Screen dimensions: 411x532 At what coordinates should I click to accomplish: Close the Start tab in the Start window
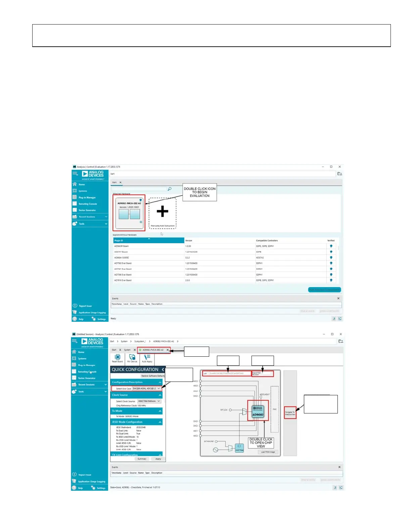[121, 182]
